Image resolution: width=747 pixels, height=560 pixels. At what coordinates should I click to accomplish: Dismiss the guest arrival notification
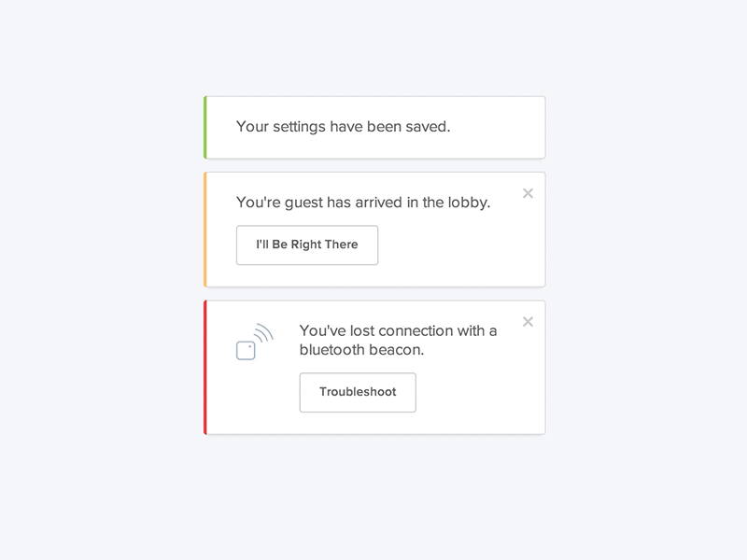click(x=528, y=193)
